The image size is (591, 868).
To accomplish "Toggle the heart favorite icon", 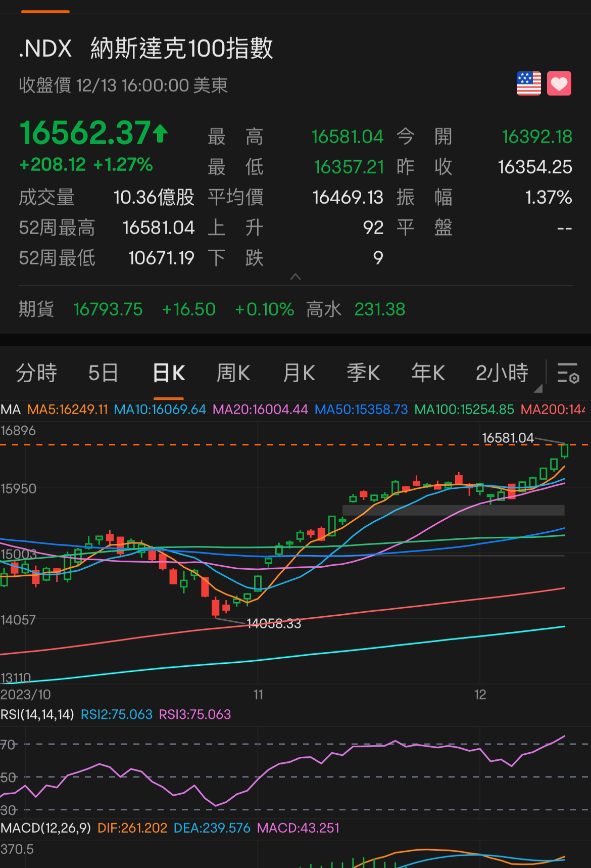I will click(x=559, y=83).
